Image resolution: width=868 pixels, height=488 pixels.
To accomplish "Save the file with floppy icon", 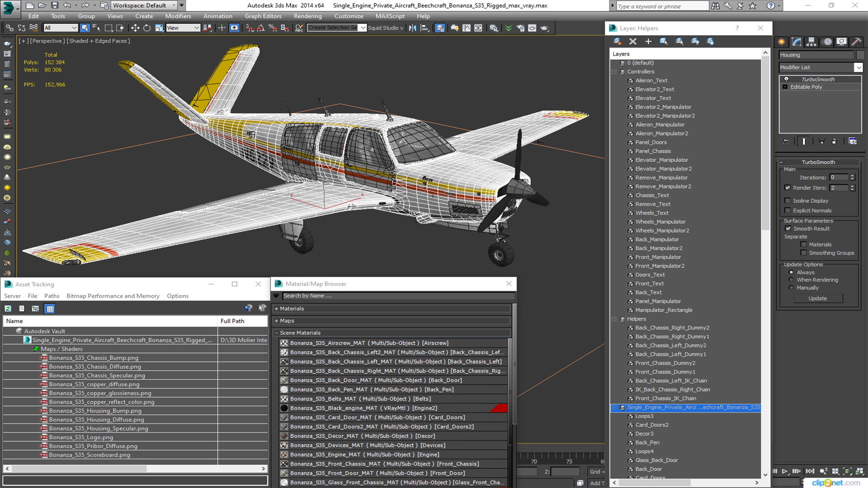I will click(55, 5).
